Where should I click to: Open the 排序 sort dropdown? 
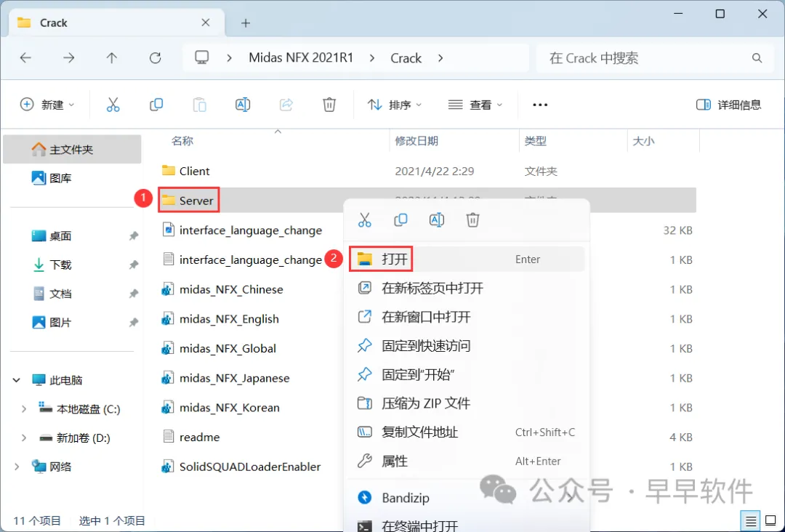(395, 105)
